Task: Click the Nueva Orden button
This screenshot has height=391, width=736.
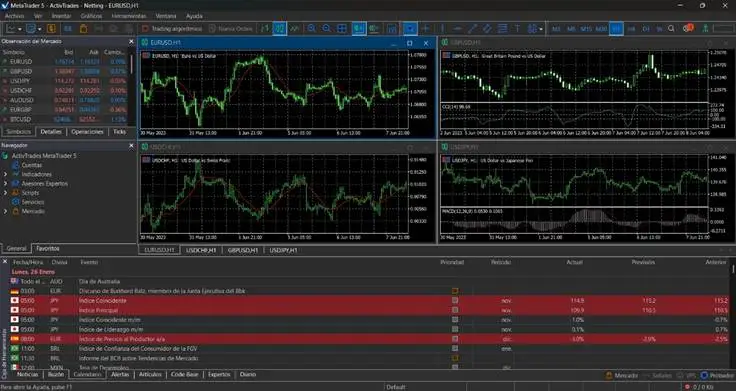Action: coord(230,29)
